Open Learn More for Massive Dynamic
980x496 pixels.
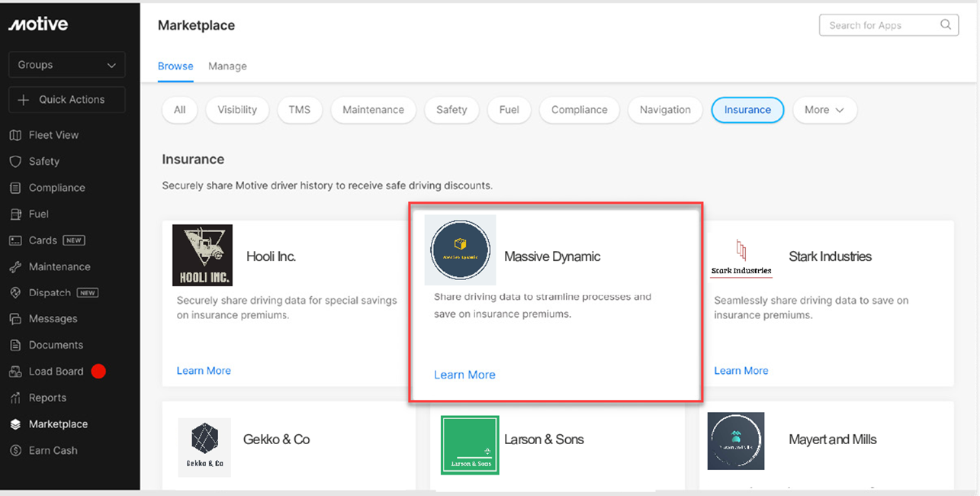[464, 375]
